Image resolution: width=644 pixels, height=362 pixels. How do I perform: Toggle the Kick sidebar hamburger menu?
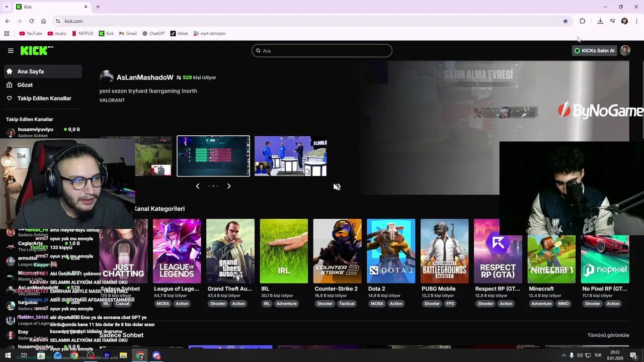[11, 50]
